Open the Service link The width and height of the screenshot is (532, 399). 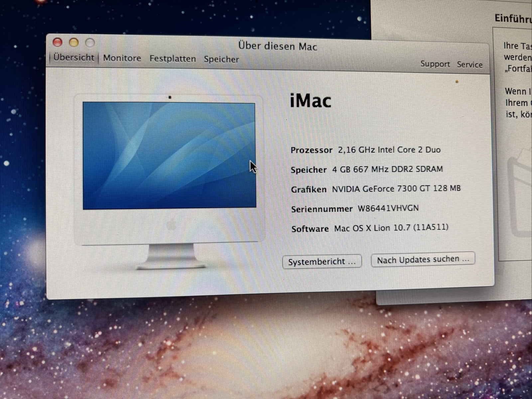[x=469, y=65]
